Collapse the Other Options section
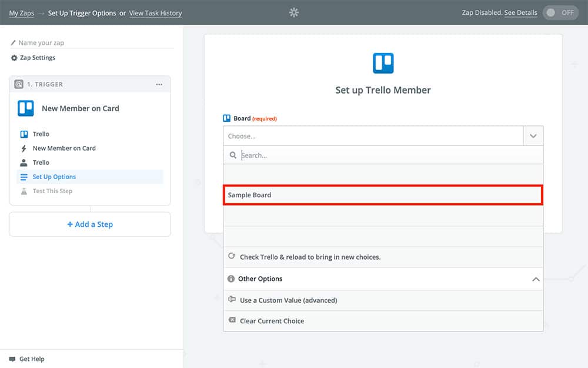588x368 pixels. (x=535, y=279)
